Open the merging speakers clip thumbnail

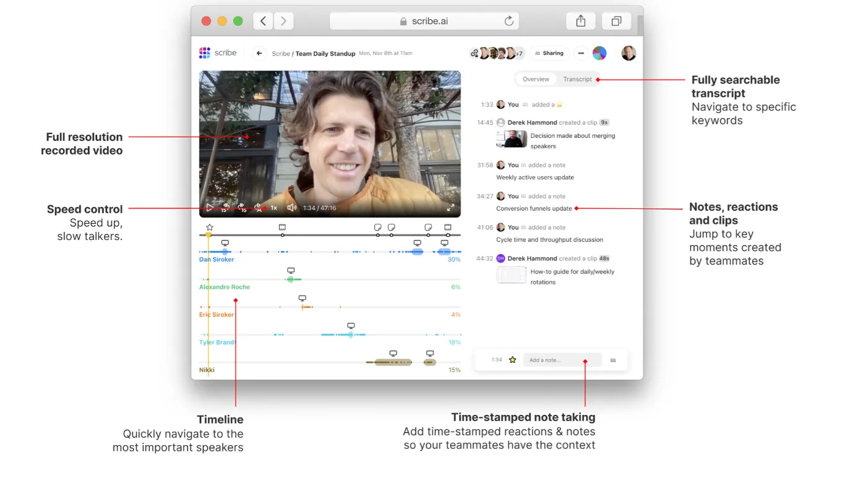click(x=512, y=139)
